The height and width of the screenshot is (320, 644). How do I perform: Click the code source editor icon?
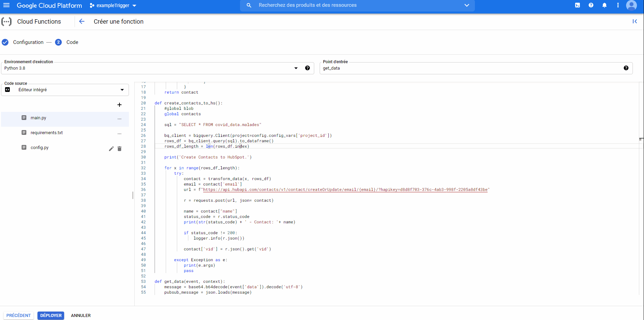tap(7, 90)
